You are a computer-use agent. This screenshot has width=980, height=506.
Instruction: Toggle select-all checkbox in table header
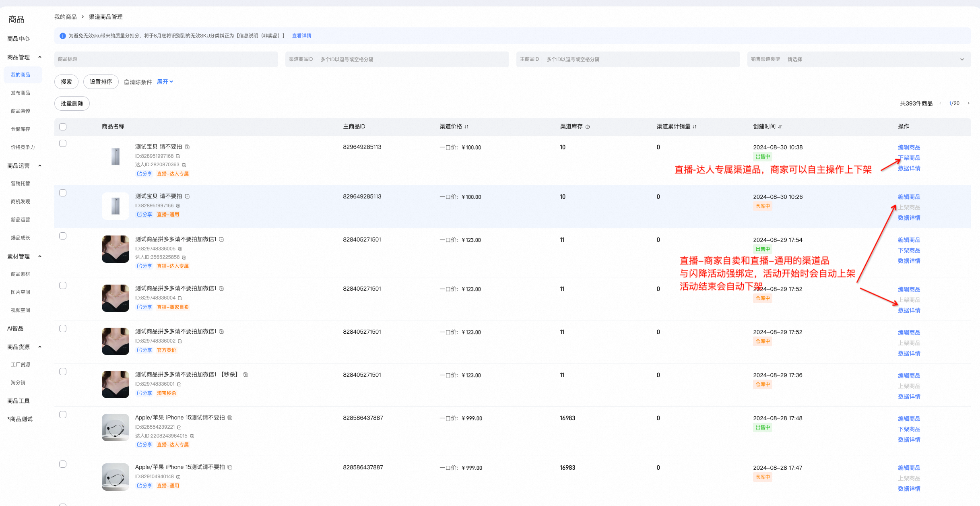point(63,127)
